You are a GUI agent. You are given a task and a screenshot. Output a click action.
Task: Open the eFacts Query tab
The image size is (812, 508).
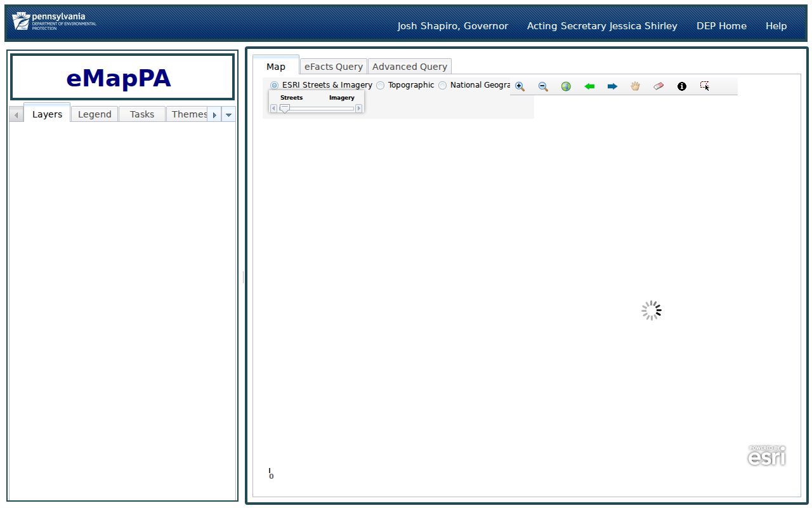334,66
